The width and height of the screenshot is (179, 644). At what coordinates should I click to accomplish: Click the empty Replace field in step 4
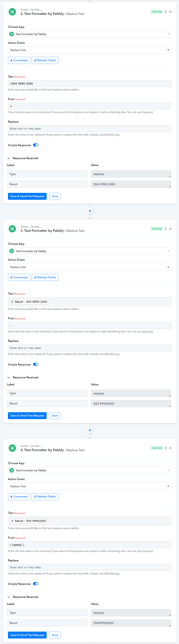point(90,567)
